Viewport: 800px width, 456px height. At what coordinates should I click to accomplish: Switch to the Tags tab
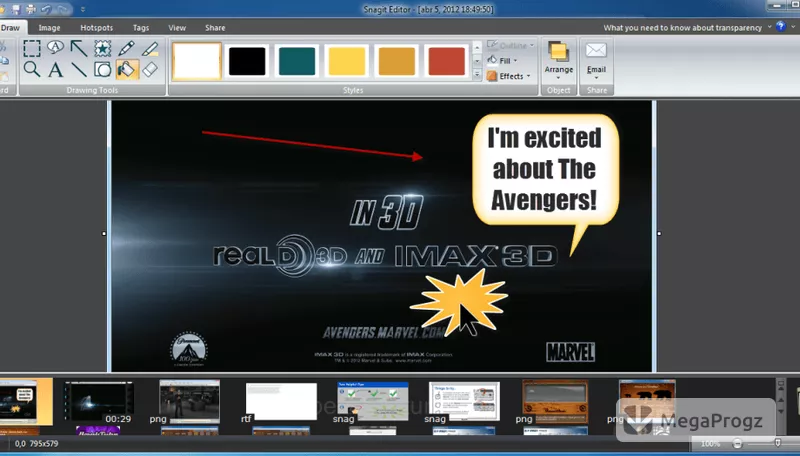pyautogui.click(x=141, y=28)
